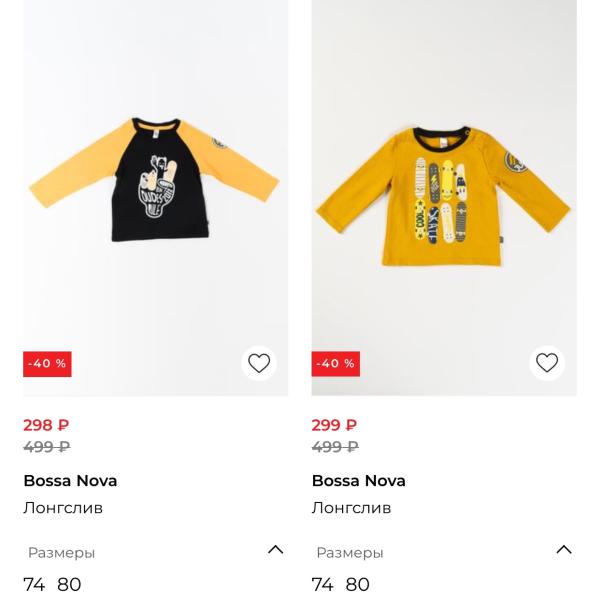This screenshot has width=600, height=601.
Task: Collapse sizes for the 298 ₽ longsleeve
Action: [x=276, y=550]
